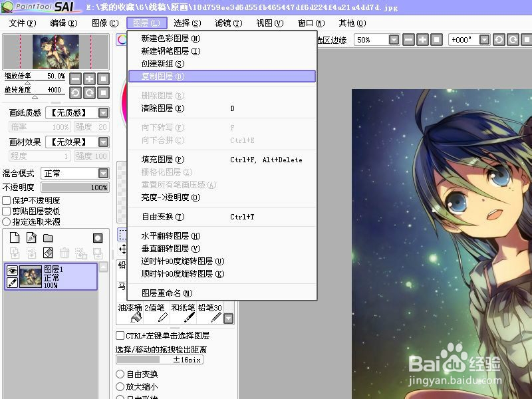Create a new color layer via icon

(15, 237)
